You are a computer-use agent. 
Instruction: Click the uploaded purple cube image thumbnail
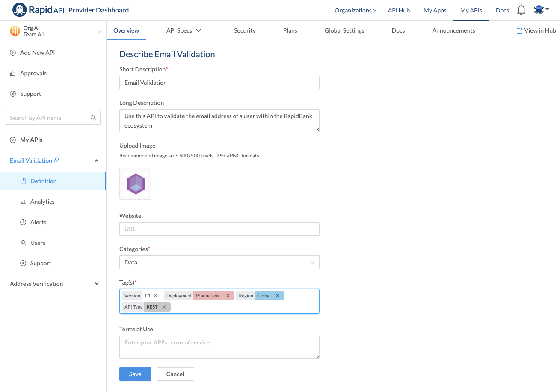(x=136, y=184)
